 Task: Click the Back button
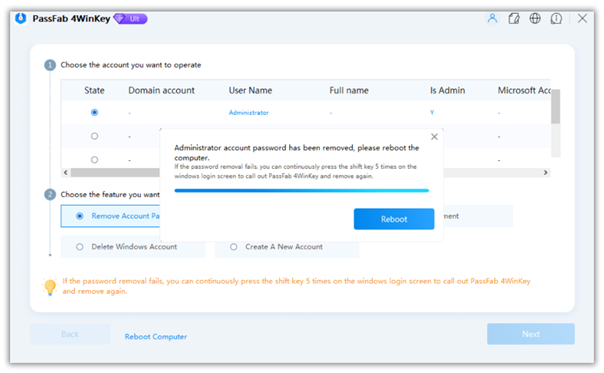[x=70, y=334]
